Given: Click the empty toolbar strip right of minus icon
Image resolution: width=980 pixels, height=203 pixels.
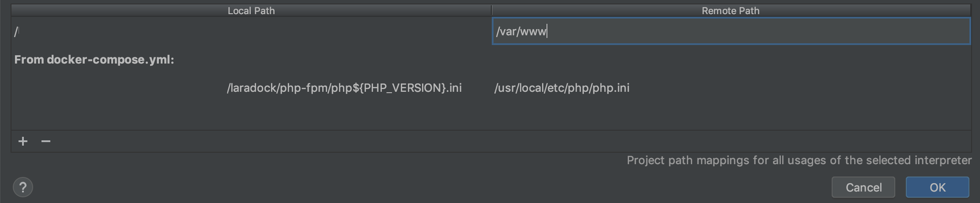Looking at the screenshot, I should point(486,141).
